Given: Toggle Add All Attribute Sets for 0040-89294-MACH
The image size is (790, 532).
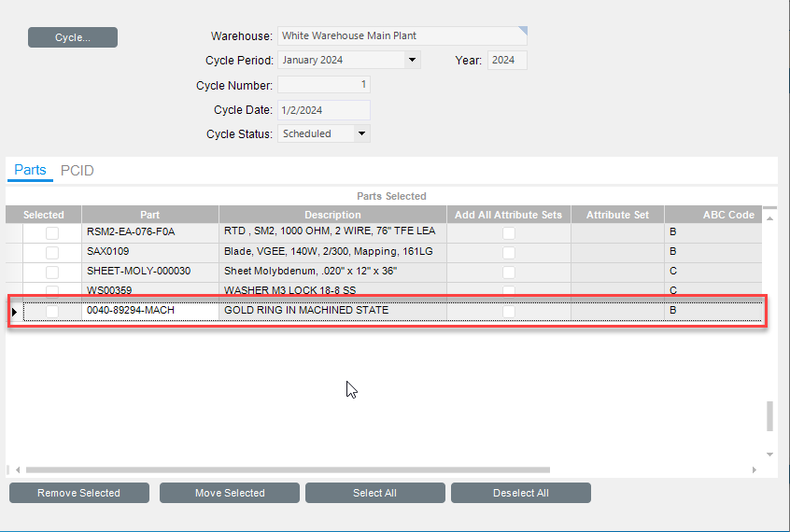Looking at the screenshot, I should [x=509, y=312].
